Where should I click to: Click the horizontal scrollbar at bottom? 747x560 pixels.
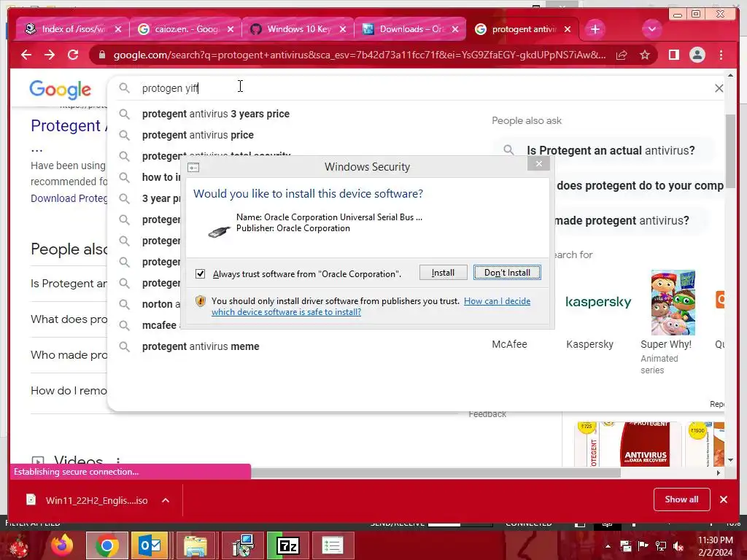point(436,472)
